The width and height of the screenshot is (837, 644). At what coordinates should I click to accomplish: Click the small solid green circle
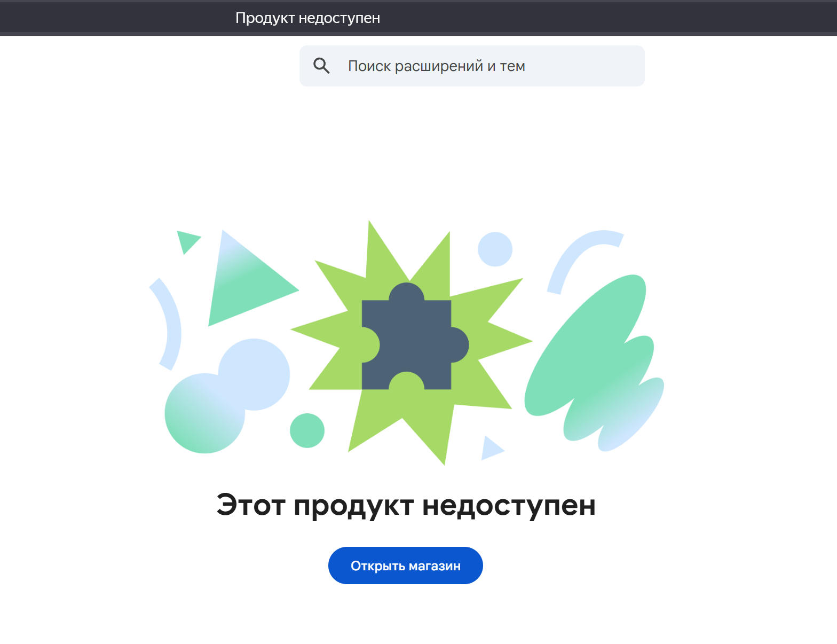[307, 430]
